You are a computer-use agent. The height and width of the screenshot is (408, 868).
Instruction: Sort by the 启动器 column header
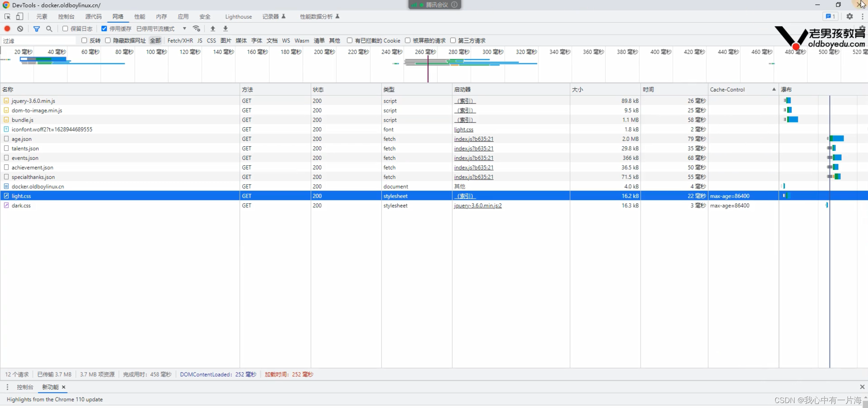tap(511, 89)
